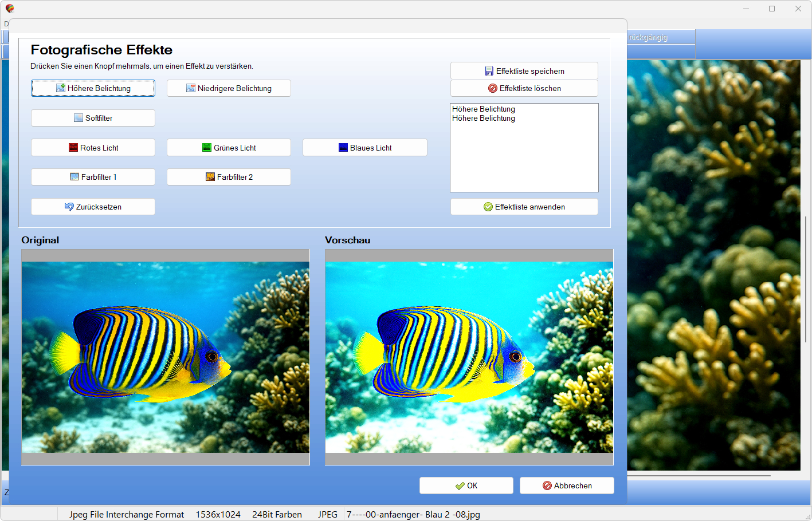Image resolution: width=812 pixels, height=521 pixels.
Task: Click the Original fish image
Action: click(165, 357)
